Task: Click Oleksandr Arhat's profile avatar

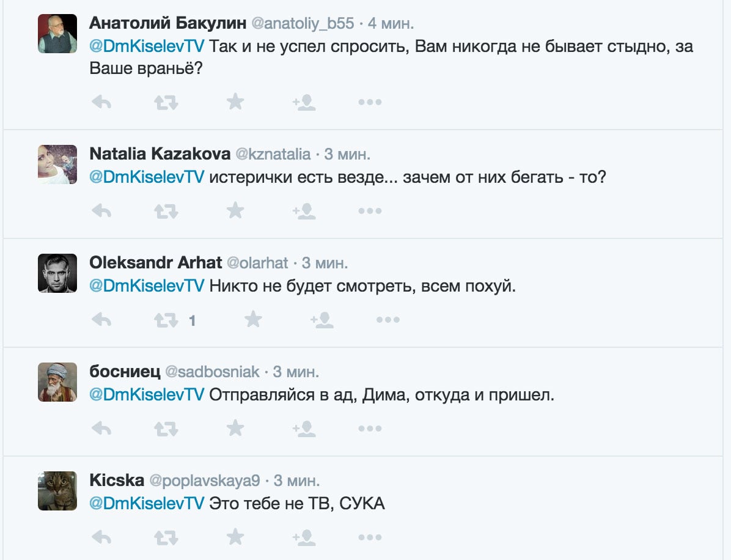Action: click(57, 273)
